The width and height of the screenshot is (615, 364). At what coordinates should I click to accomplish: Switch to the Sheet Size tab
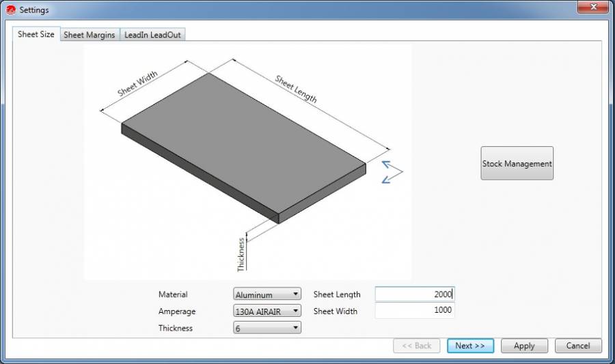[x=36, y=34]
